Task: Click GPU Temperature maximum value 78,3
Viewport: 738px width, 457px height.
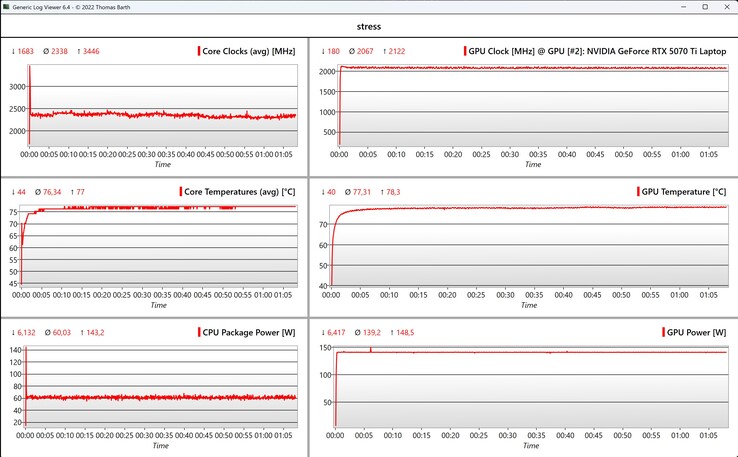Action: [x=393, y=192]
